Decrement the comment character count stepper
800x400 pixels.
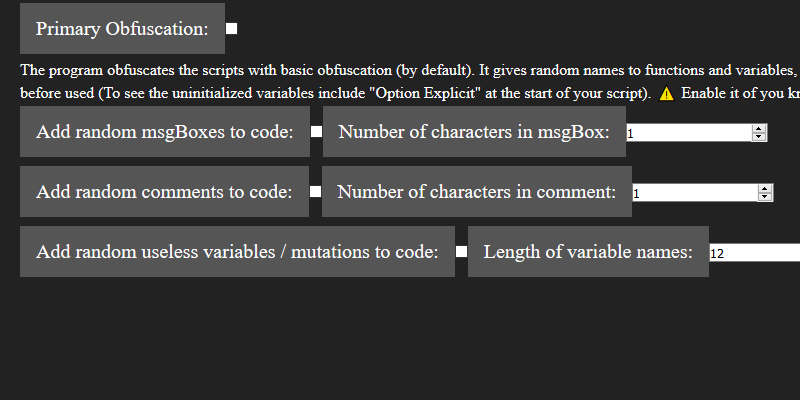(x=764, y=196)
